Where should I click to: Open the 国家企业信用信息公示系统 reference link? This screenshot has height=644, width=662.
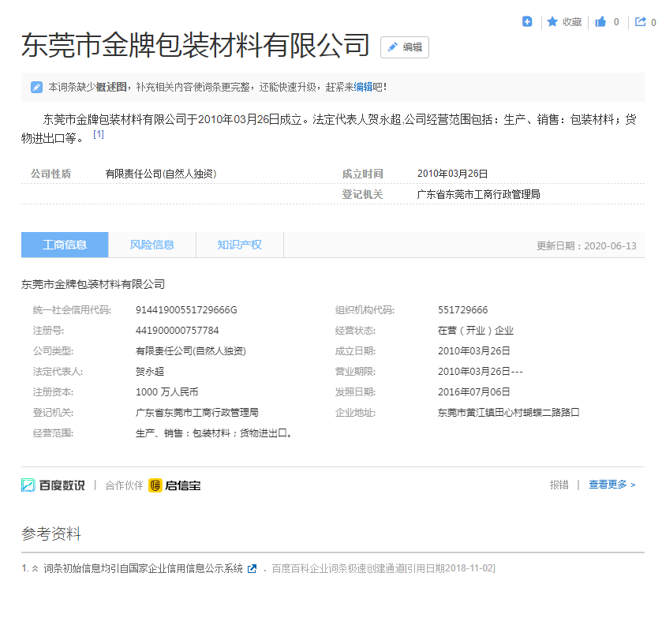144,569
